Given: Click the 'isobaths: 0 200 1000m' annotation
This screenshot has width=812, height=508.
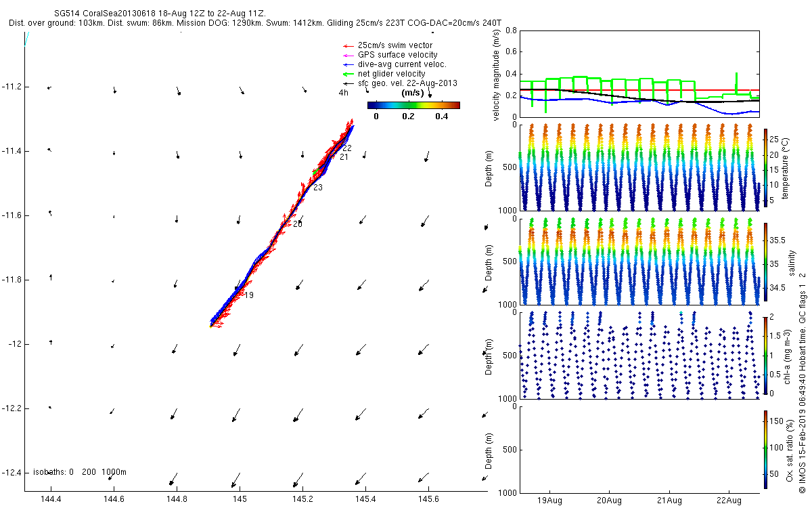Looking at the screenshot, I should (81, 472).
